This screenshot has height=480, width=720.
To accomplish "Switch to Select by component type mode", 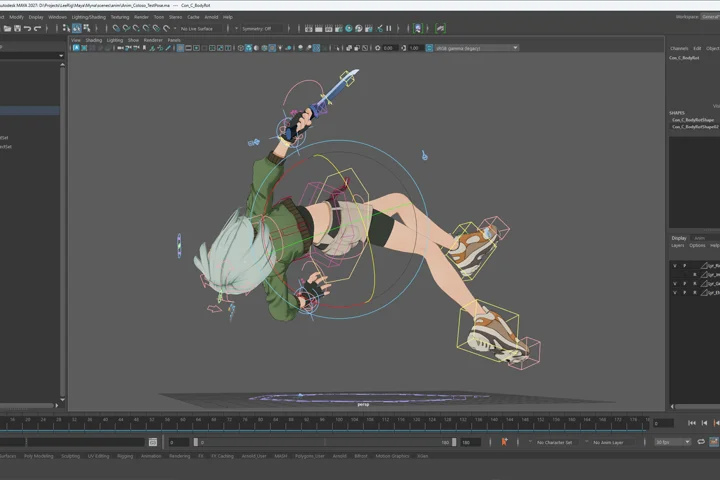I will pyautogui.click(x=86, y=28).
